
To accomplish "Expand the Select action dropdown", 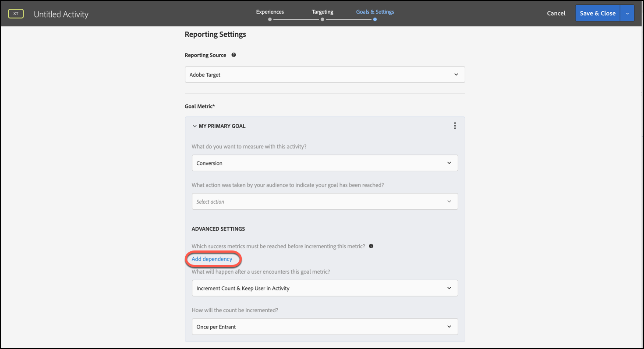I will click(x=325, y=201).
